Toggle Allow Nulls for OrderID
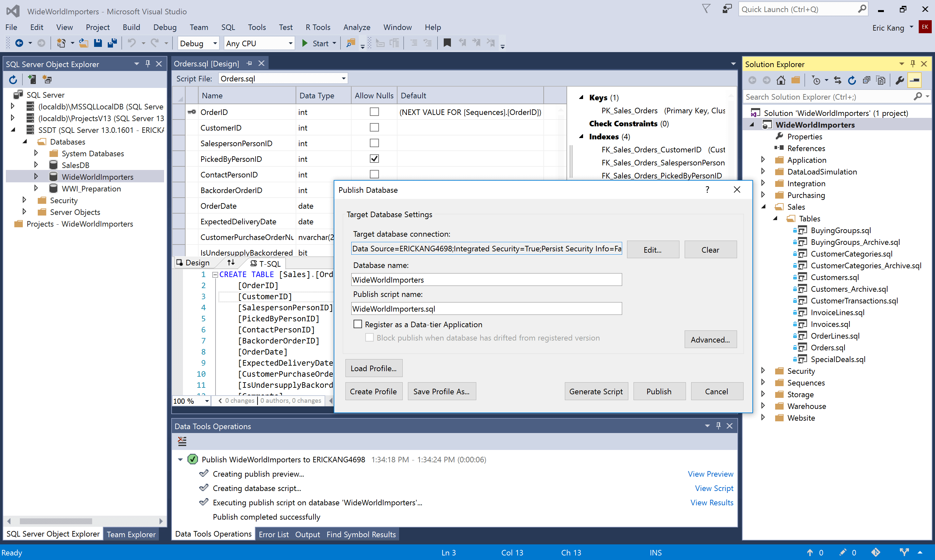This screenshot has height=560, width=935. [x=374, y=112]
